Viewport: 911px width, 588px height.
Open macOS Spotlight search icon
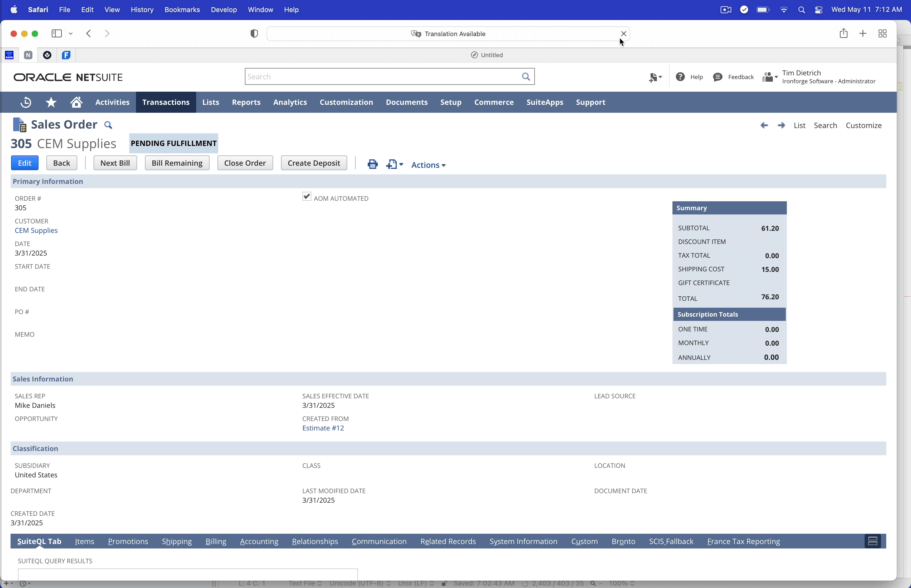tap(801, 10)
